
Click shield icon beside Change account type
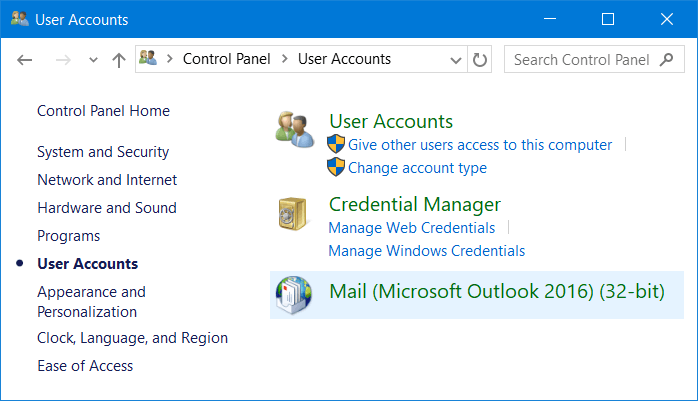tap(336, 167)
